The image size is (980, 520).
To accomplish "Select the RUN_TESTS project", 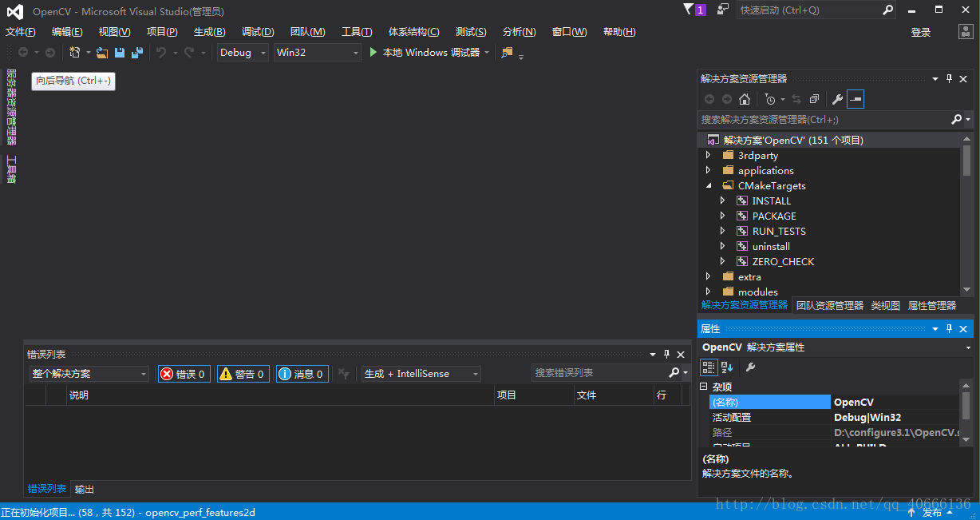I will click(x=779, y=231).
